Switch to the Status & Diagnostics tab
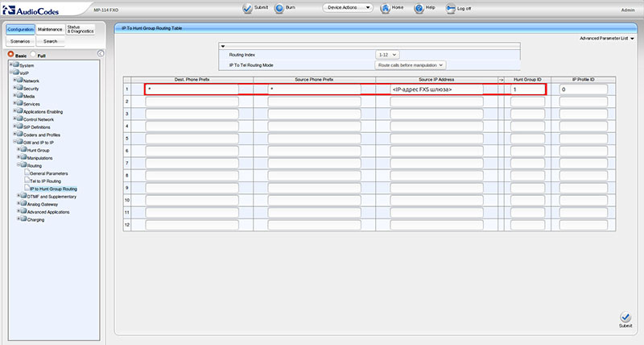 coord(80,30)
